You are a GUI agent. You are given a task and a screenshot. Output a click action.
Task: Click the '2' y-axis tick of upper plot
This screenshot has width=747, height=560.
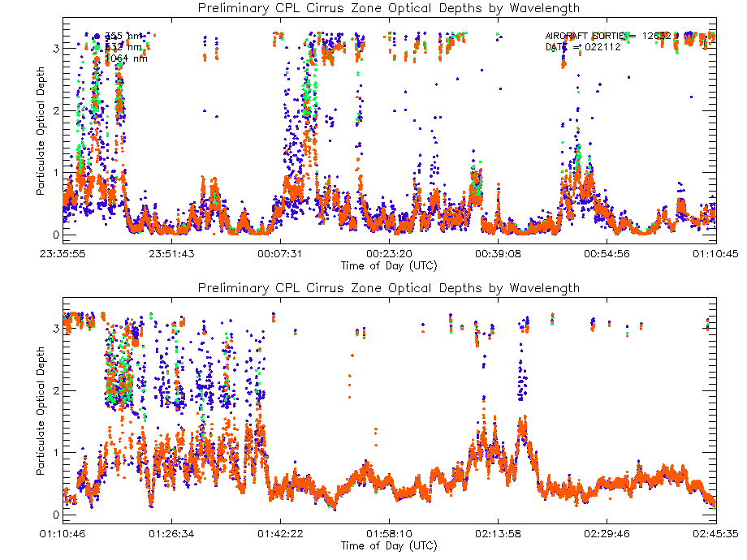click(56, 111)
